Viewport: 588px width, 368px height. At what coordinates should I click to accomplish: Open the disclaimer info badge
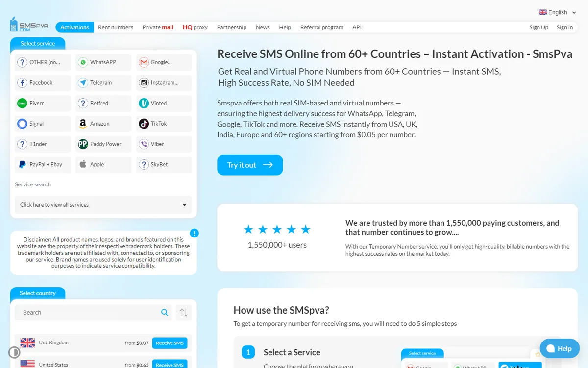(195, 233)
